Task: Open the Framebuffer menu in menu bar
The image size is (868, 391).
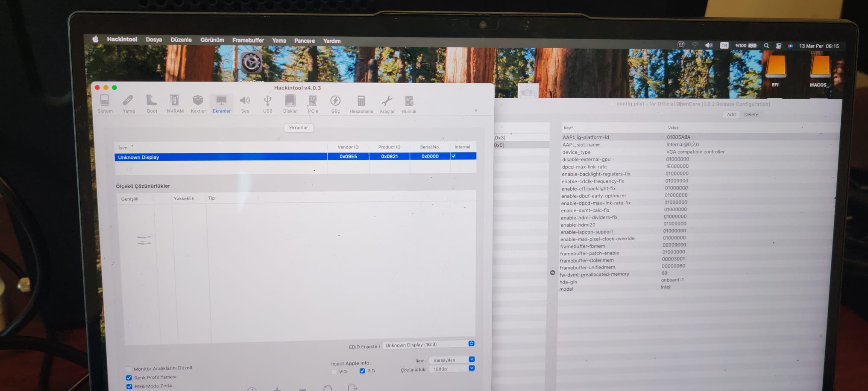Action: point(248,40)
